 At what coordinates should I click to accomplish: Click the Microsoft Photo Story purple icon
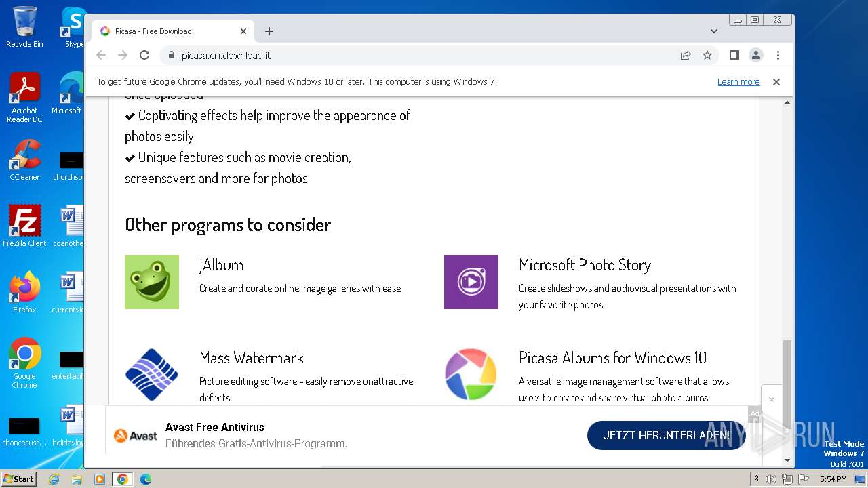(x=471, y=282)
